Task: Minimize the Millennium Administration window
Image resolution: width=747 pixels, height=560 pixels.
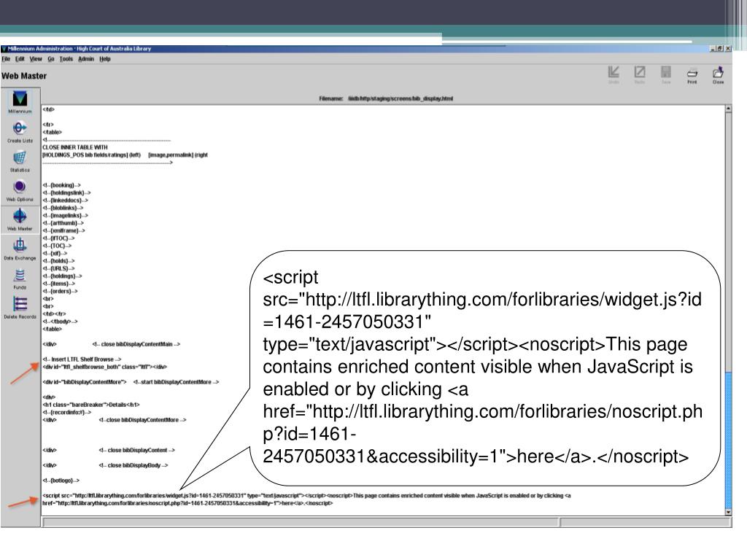Action: (713, 49)
